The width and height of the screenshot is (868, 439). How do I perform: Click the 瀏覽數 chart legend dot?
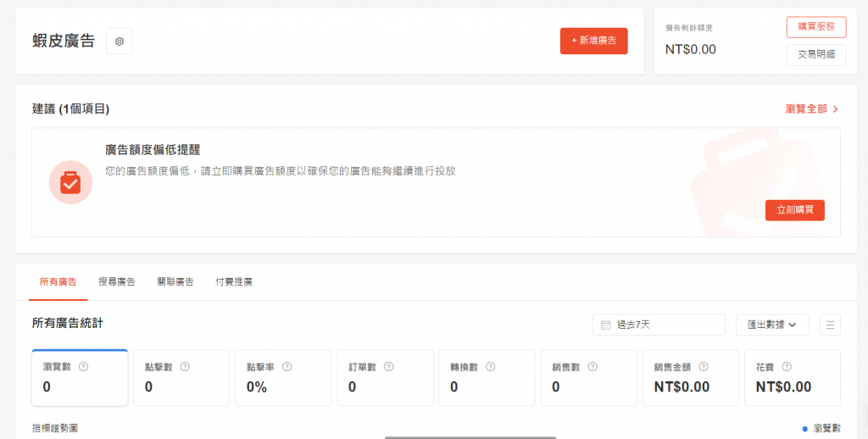pos(805,429)
